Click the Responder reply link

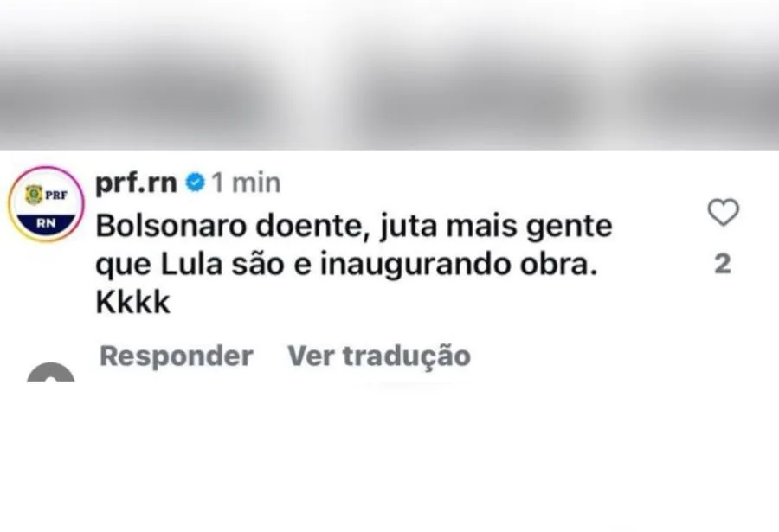click(x=177, y=356)
